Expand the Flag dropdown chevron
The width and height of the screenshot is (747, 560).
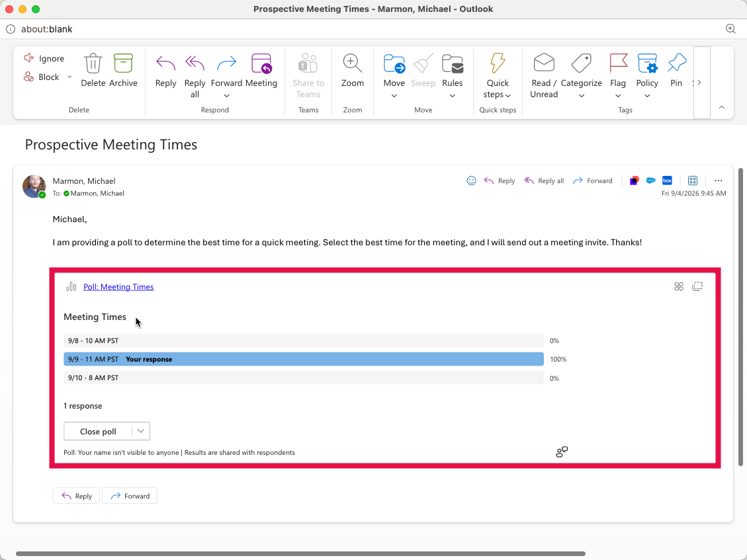(x=618, y=96)
